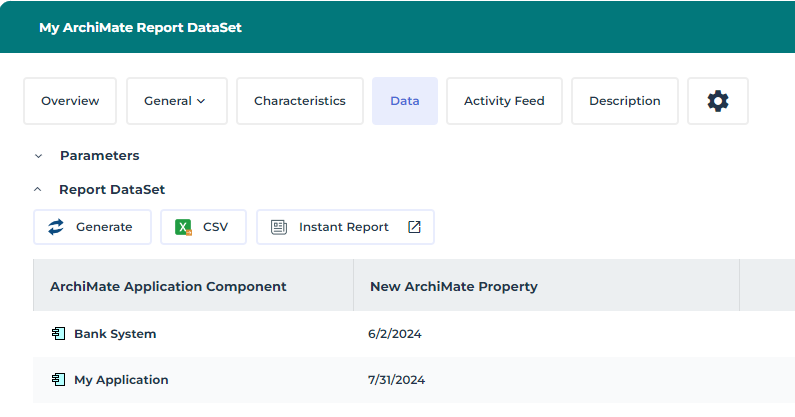Click the Bank System component icon
The image size is (795, 417).
[59, 334]
